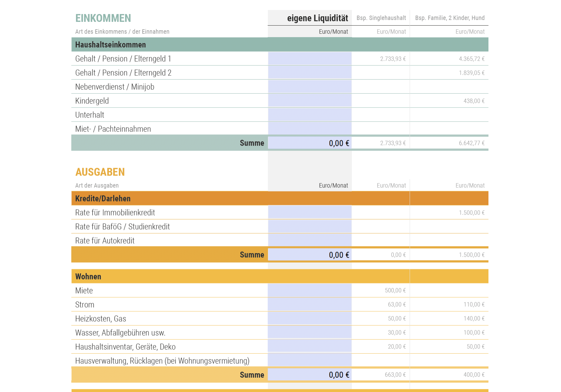This screenshot has height=392, width=561.
Task: Select Rate für Immobilienkredit input cell
Action: 310,212
